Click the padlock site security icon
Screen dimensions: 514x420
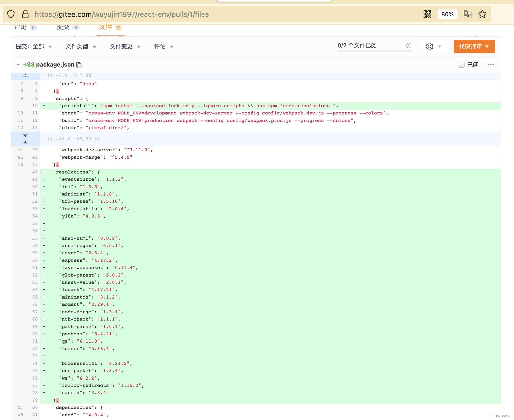pos(25,14)
